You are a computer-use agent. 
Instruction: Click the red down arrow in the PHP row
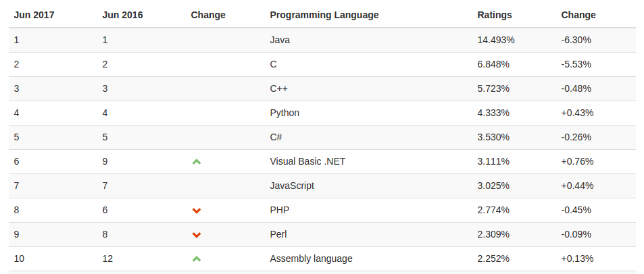[x=197, y=211]
